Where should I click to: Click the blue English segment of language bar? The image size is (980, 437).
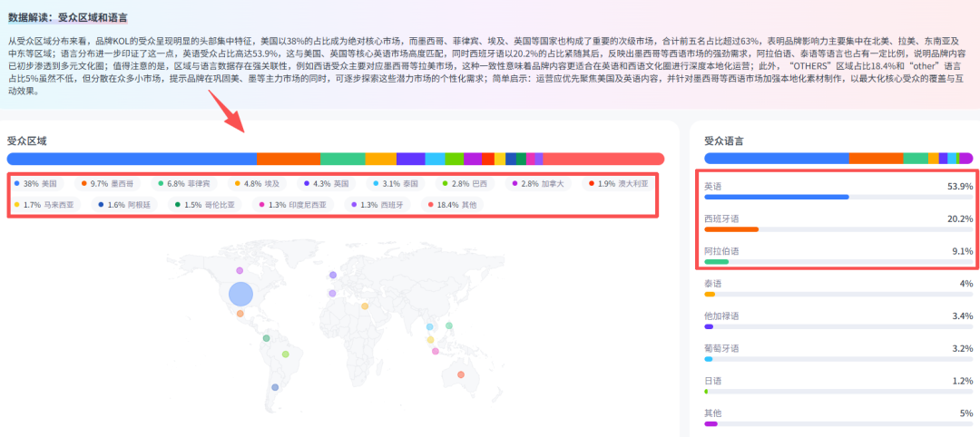click(x=777, y=159)
